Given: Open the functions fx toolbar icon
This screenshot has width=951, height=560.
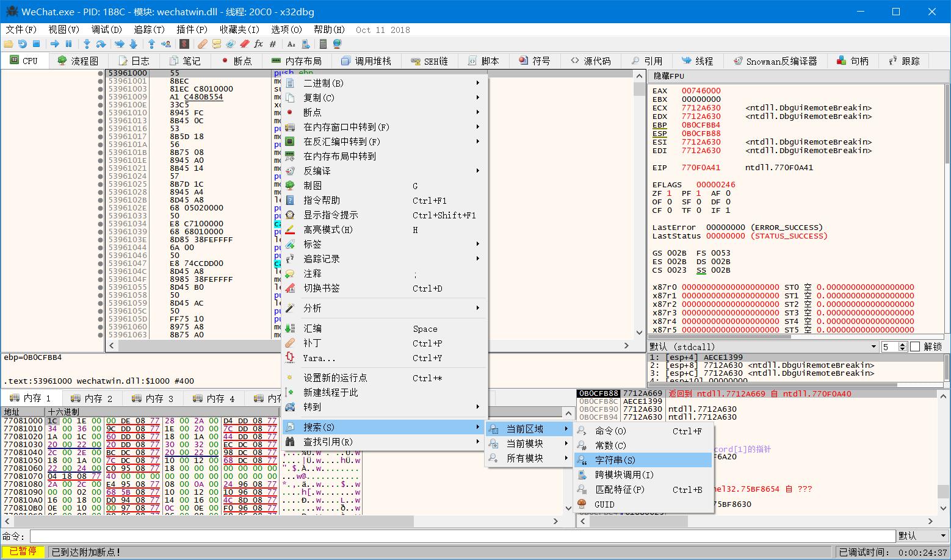Looking at the screenshot, I should pyautogui.click(x=258, y=44).
